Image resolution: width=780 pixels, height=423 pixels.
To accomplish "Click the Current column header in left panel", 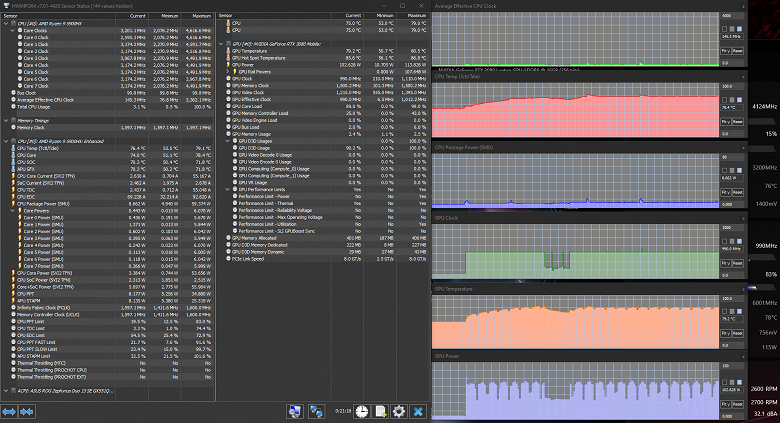I will (137, 17).
